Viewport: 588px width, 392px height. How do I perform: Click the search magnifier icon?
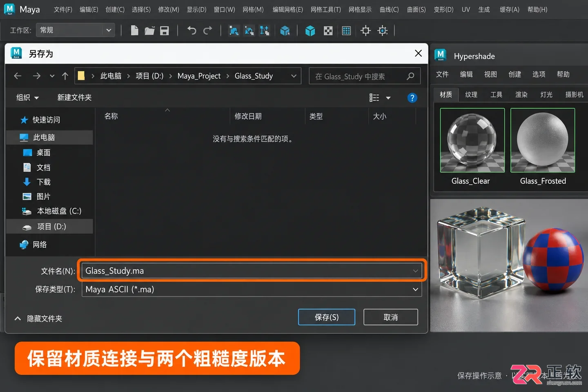tap(410, 76)
